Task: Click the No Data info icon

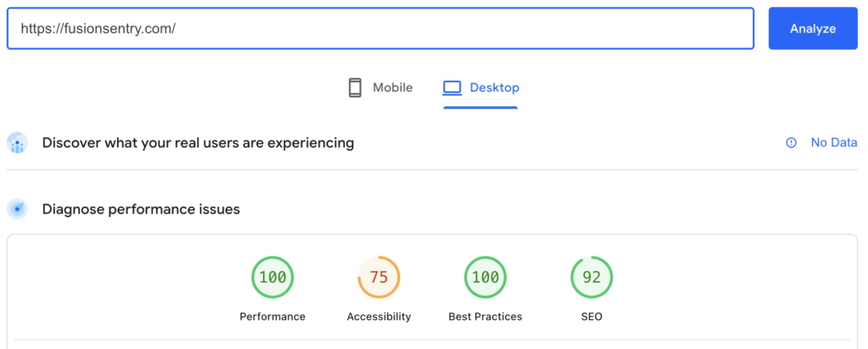Action: 791,142
